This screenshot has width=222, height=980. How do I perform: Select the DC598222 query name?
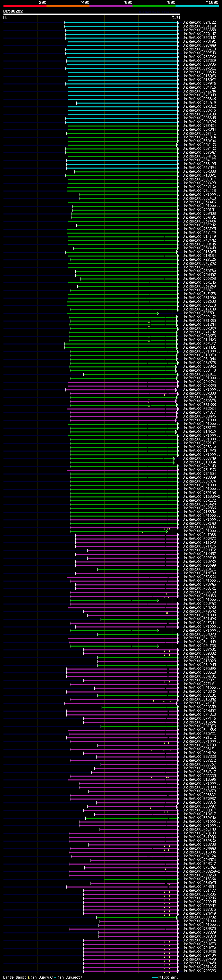[x=13, y=11]
